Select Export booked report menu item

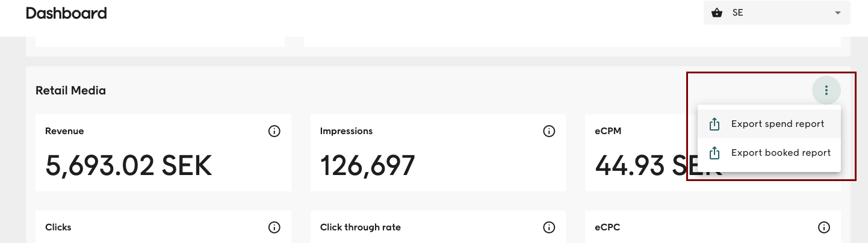click(781, 153)
